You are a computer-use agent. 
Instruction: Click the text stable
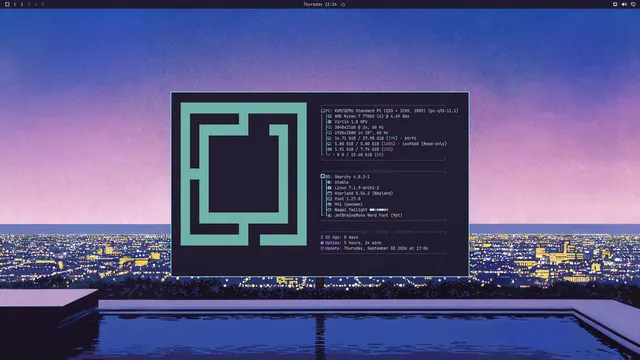(341, 182)
